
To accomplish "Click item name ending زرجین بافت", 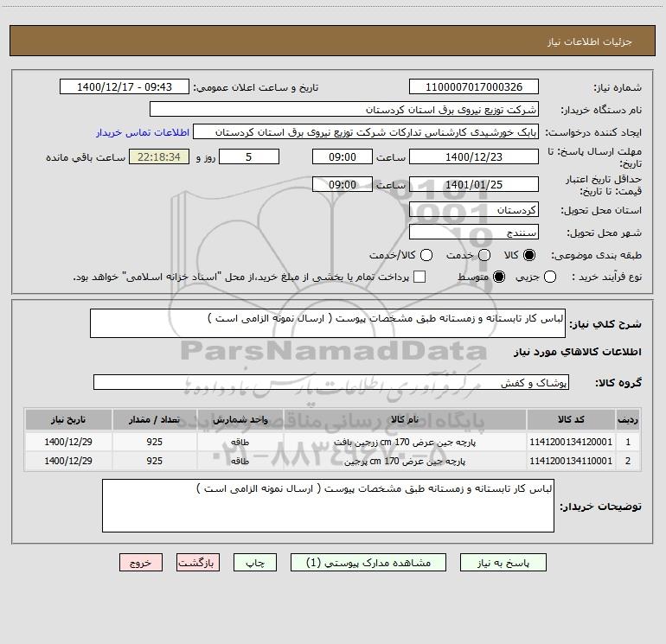I will click(405, 443).
